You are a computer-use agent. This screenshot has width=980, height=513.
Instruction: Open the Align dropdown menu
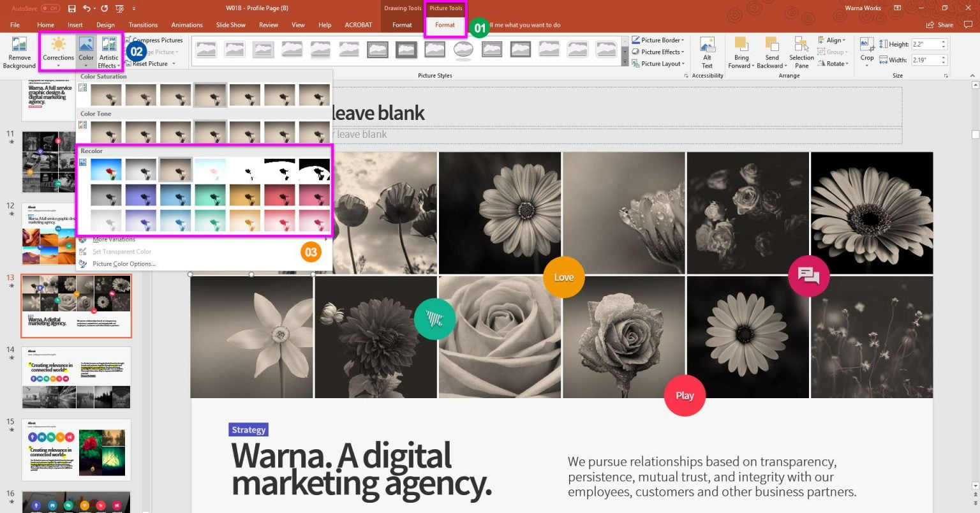coord(833,40)
